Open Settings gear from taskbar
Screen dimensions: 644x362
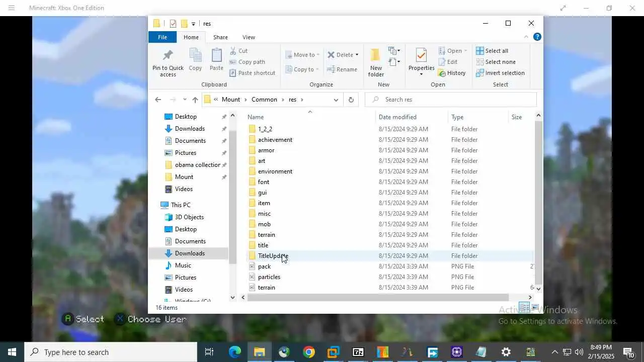point(506,352)
